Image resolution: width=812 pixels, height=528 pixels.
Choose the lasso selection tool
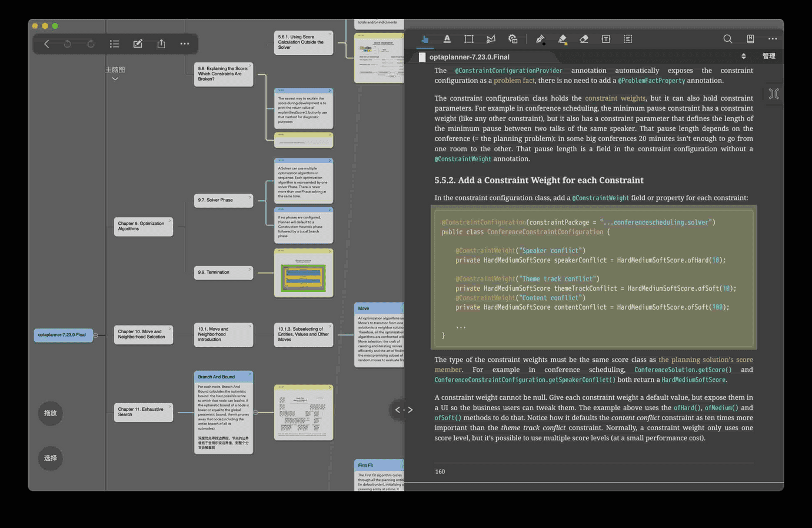491,39
